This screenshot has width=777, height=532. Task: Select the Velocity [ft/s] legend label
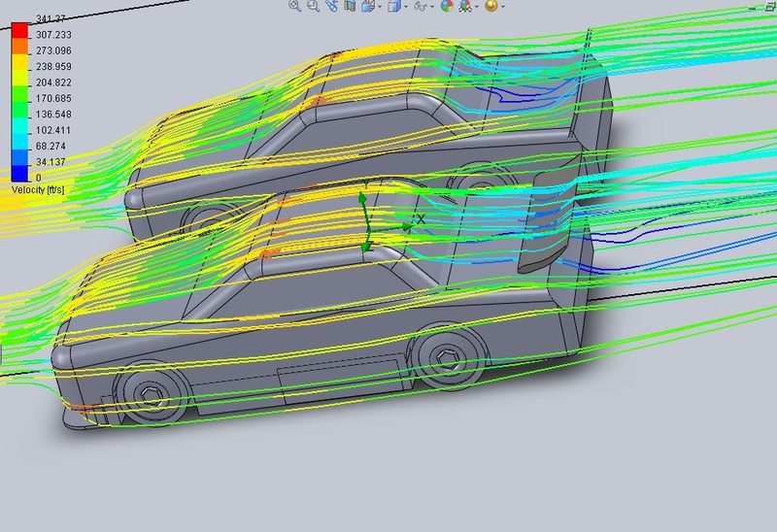tap(38, 189)
